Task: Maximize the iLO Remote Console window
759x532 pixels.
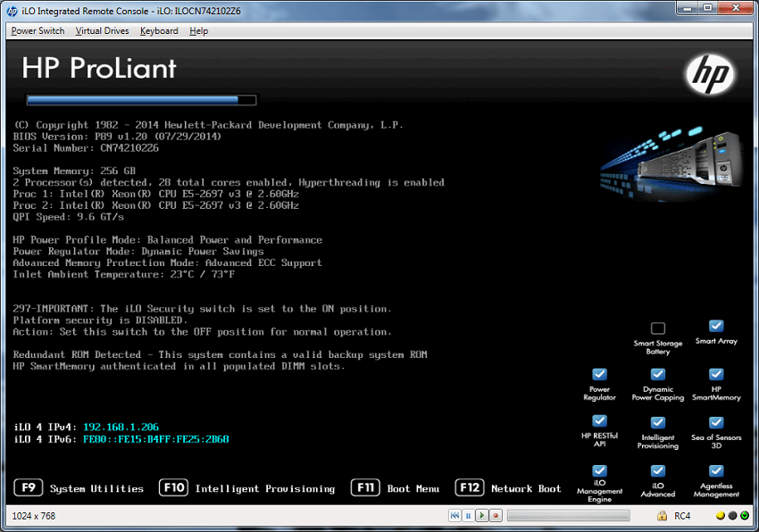Action: point(707,8)
